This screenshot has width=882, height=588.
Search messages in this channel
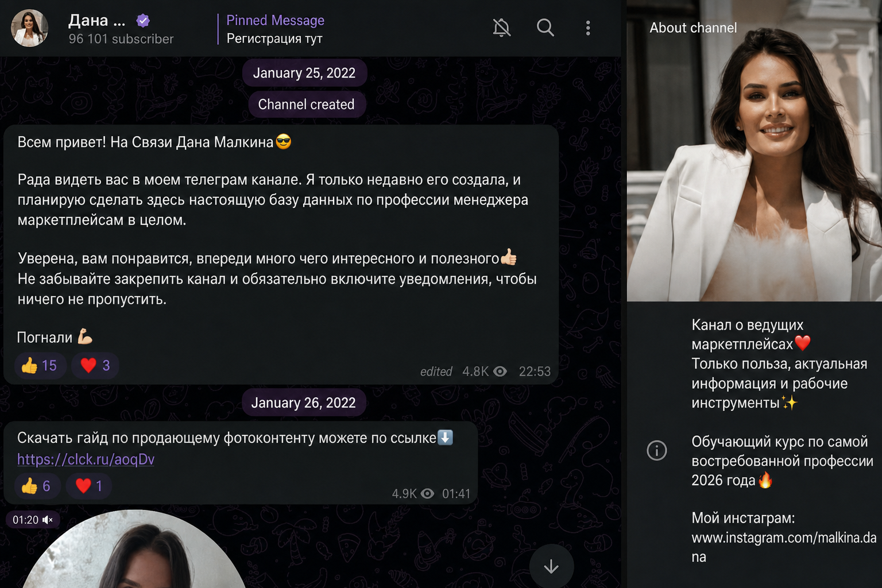(x=545, y=28)
